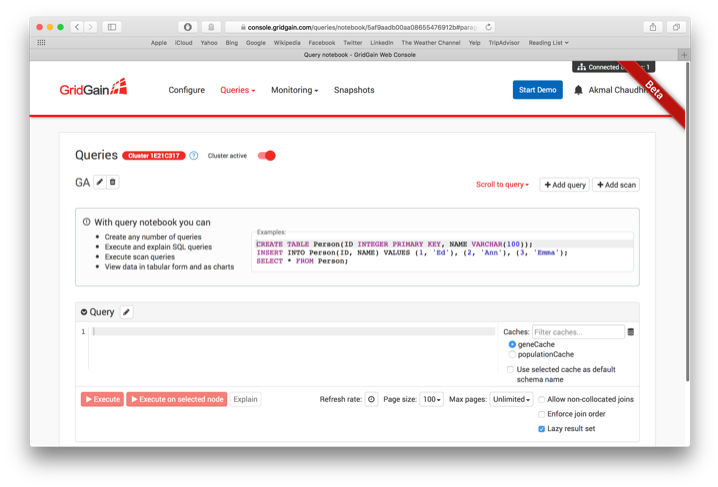The height and width of the screenshot is (487, 718).
Task: Open the Yelp bookmark
Action: pyautogui.click(x=474, y=43)
